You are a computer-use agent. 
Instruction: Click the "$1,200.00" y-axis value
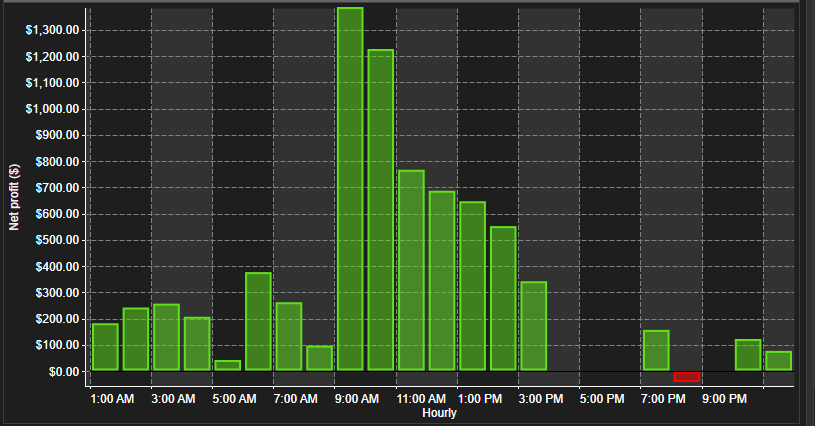pos(52,57)
